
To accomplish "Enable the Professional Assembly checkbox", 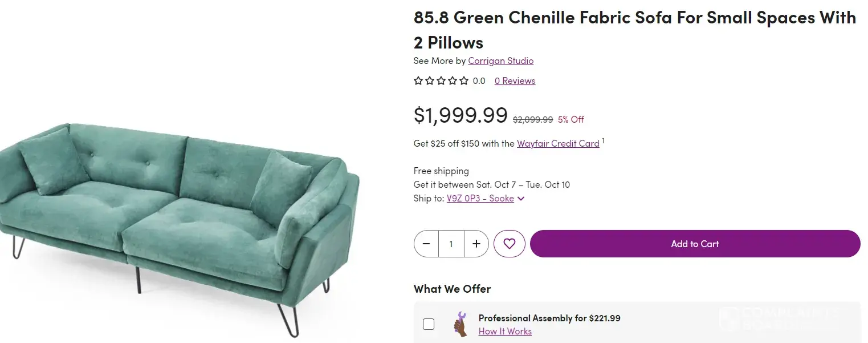I will (x=429, y=324).
